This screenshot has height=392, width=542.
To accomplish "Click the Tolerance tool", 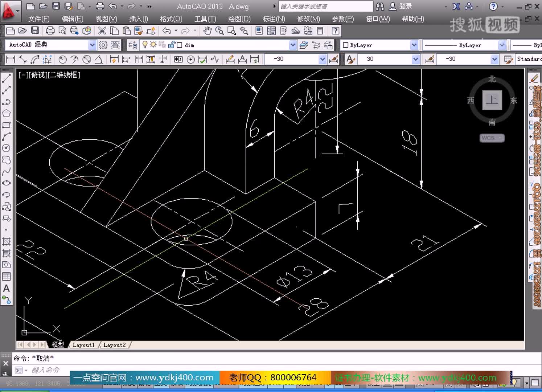I will [x=178, y=59].
